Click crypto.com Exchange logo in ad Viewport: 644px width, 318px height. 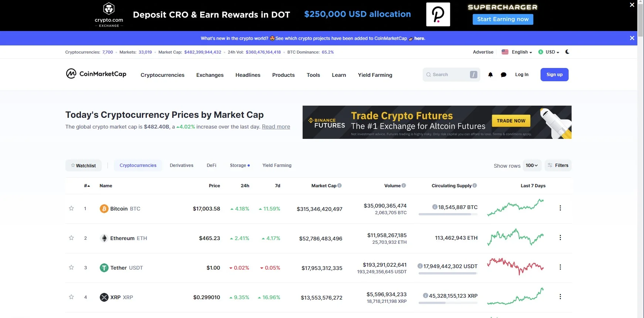tap(109, 15)
